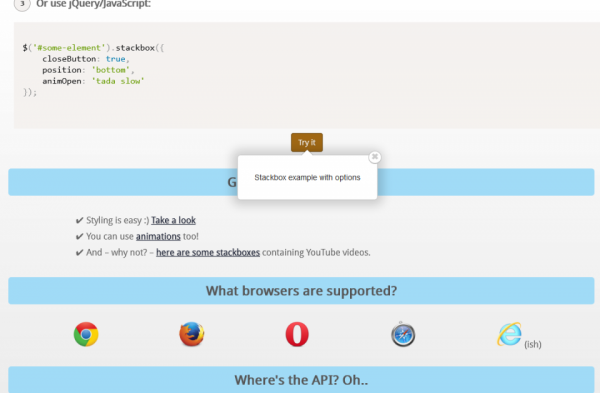Close the stackbox popup with X icon
600x393 pixels.
point(375,157)
